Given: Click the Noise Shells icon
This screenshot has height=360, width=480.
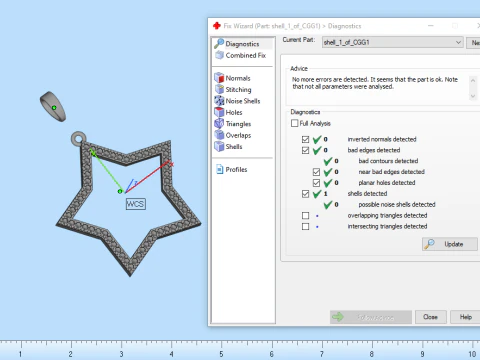Looking at the screenshot, I should (x=219, y=101).
